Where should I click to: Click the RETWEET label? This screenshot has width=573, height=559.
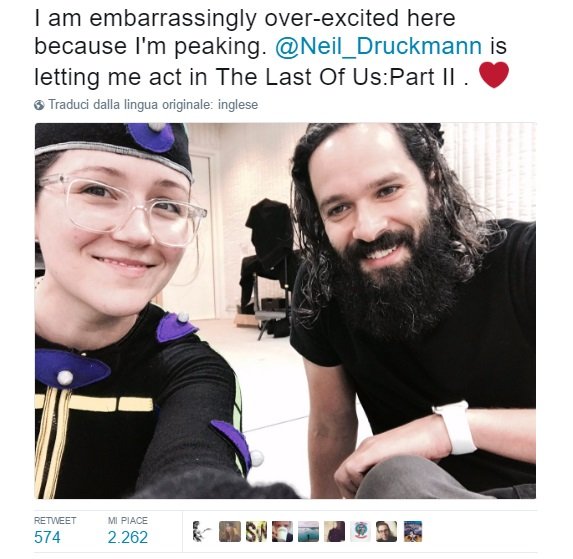click(x=55, y=520)
